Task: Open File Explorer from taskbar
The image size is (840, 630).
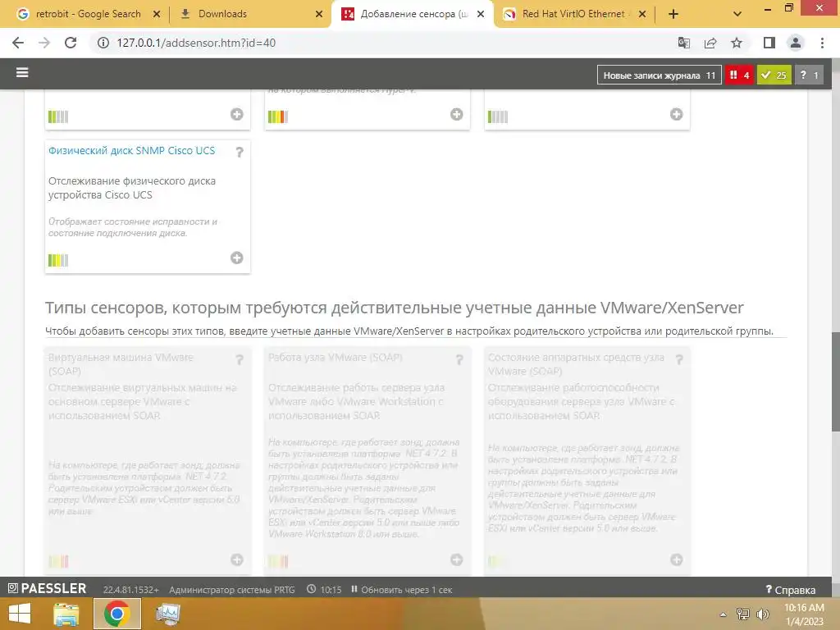Action: point(66,614)
